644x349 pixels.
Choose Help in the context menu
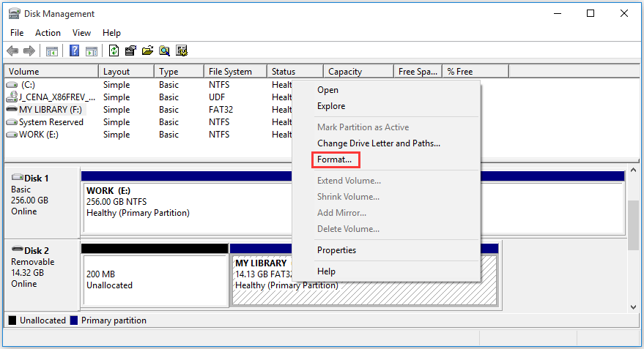386,271
